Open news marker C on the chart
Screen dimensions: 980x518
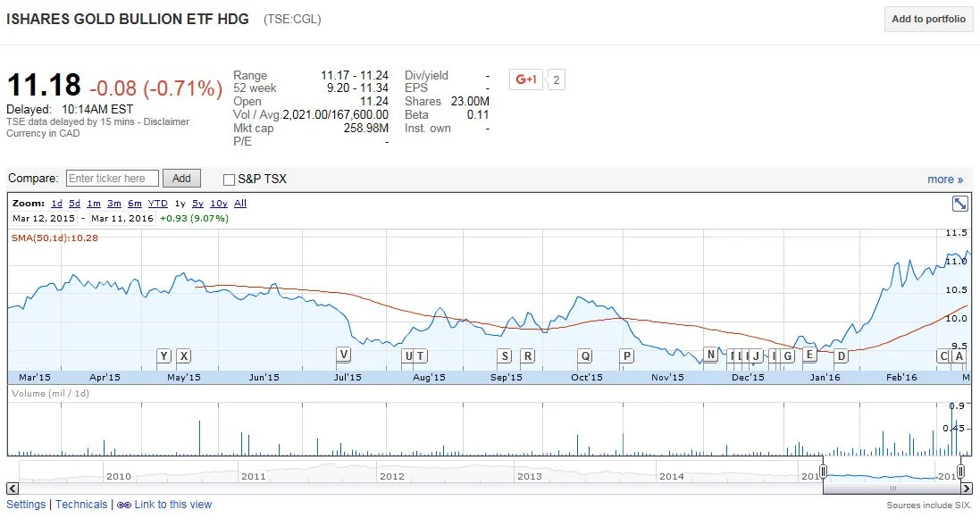pyautogui.click(x=943, y=356)
